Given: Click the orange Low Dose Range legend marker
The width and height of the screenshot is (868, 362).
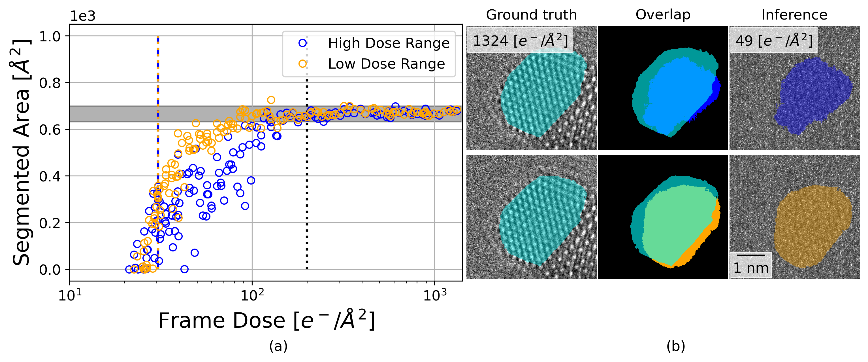Looking at the screenshot, I should 302,64.
